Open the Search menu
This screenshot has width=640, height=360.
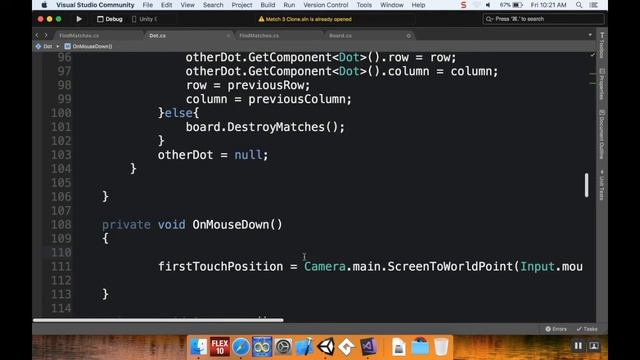point(213,5)
